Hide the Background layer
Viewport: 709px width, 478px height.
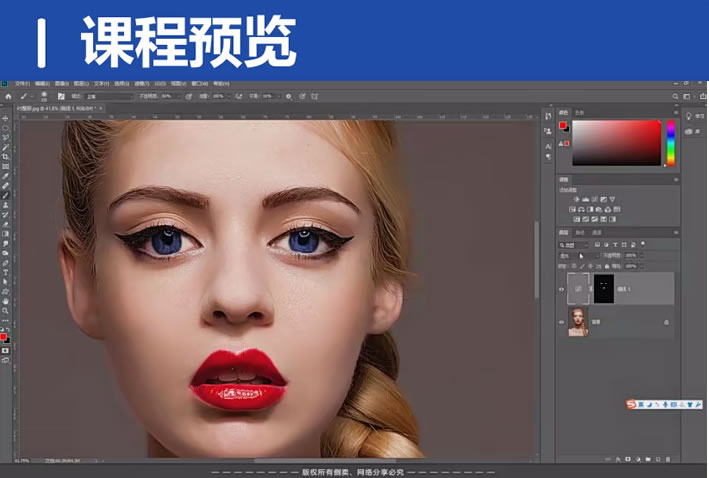coord(562,322)
